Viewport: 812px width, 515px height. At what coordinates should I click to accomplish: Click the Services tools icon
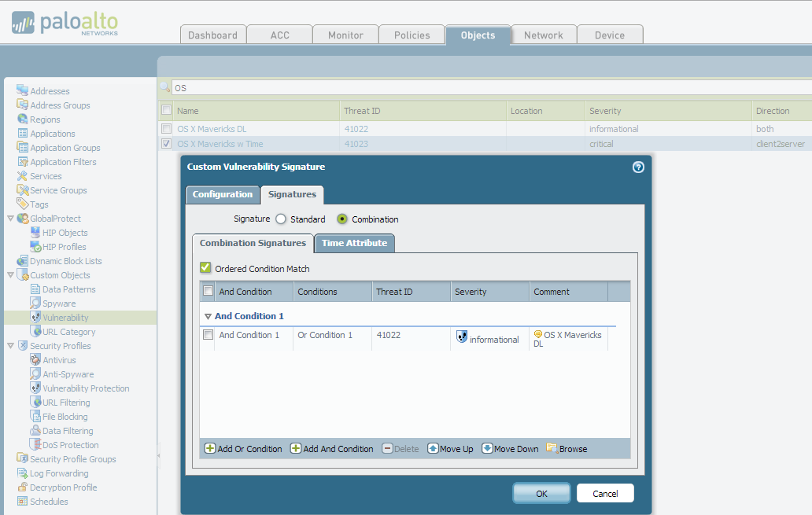[22, 176]
